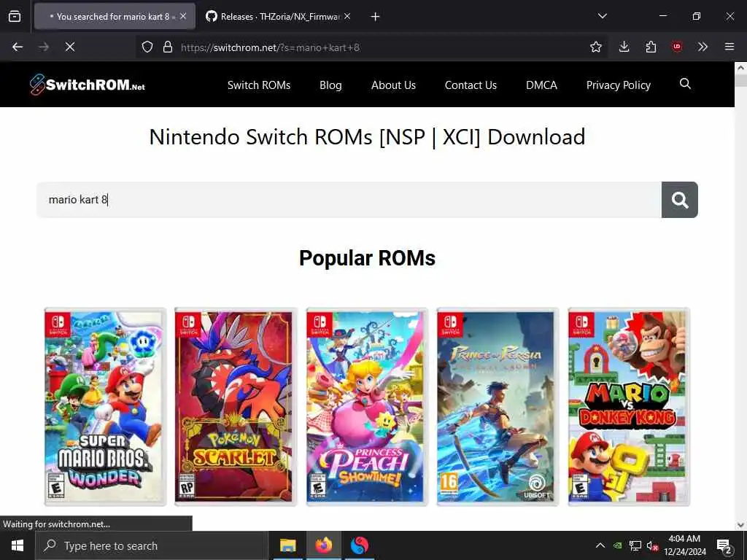Screen dimensions: 747x560
Task: Open a new browser tab
Action: (375, 17)
